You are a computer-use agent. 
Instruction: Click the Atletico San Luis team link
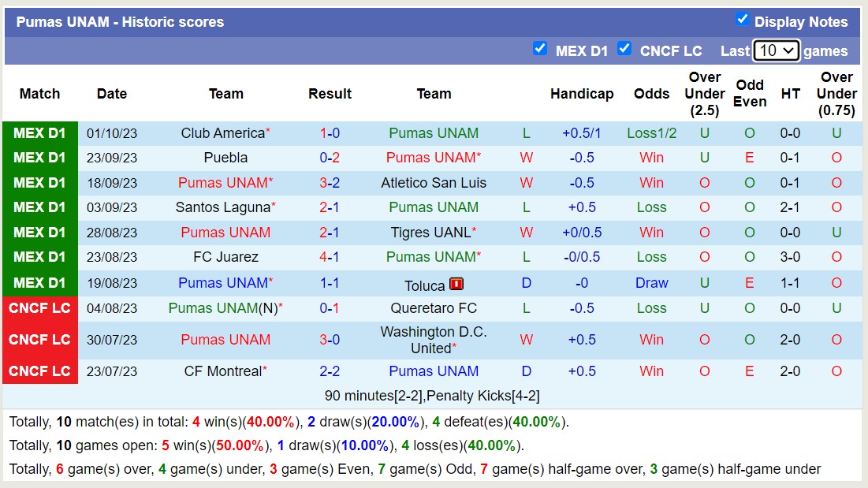(x=434, y=183)
